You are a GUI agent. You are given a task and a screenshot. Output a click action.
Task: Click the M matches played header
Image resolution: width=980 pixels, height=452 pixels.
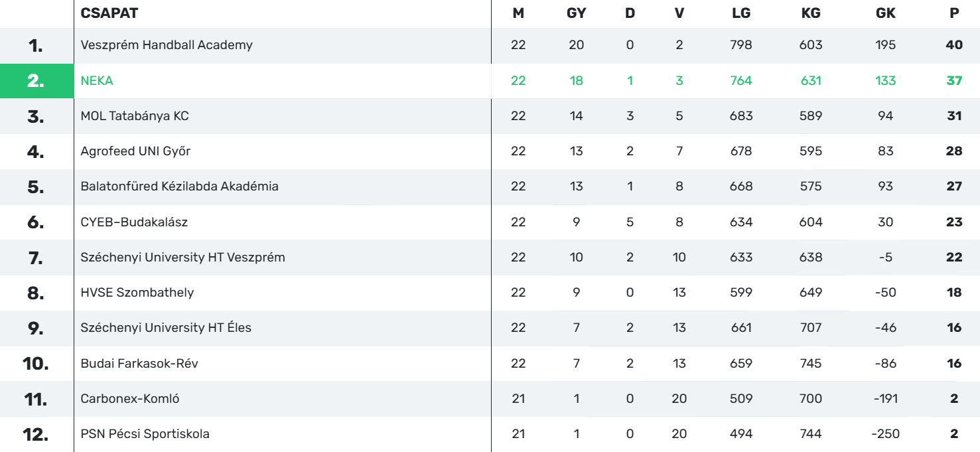(x=518, y=13)
